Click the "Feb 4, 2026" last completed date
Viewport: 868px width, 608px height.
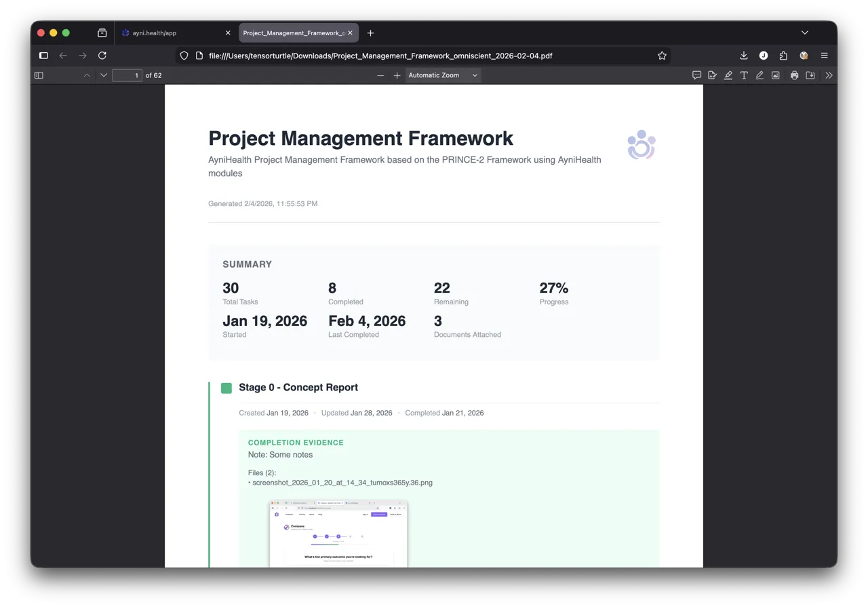pyautogui.click(x=367, y=321)
